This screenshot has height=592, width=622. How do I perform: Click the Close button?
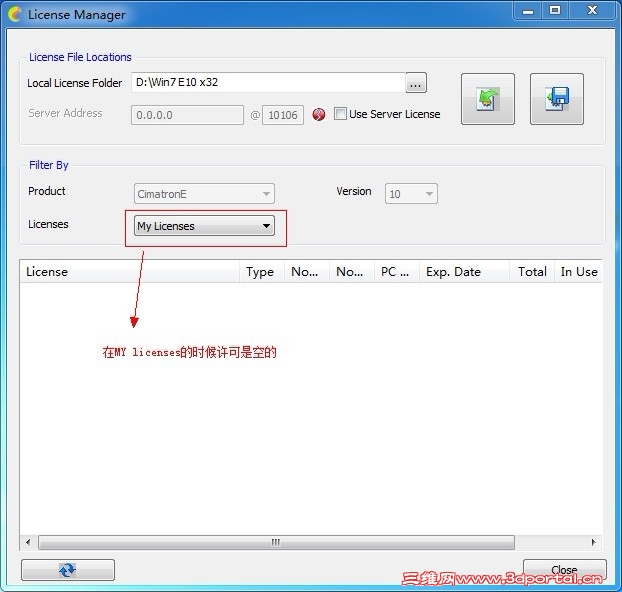(x=564, y=570)
